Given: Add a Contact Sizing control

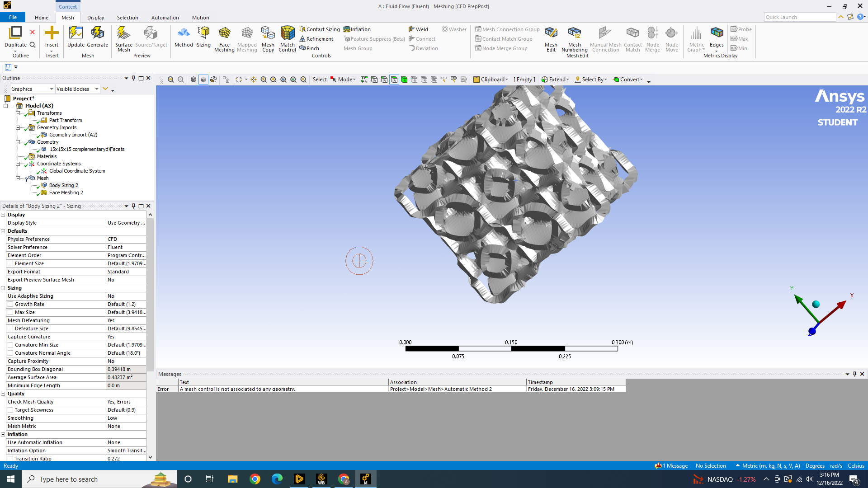Looking at the screenshot, I should pos(320,29).
